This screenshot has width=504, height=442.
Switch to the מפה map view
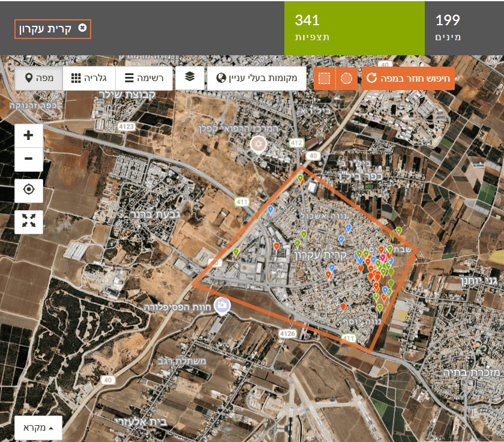(x=39, y=79)
